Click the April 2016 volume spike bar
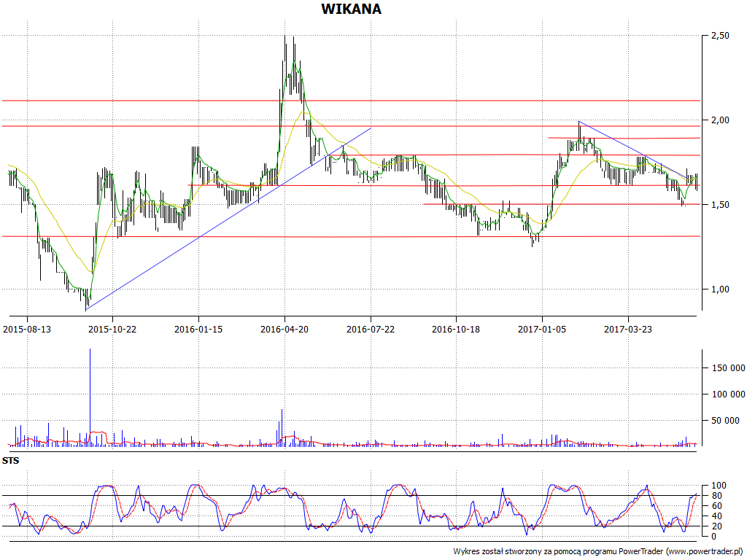This screenshot has width=747, height=560. click(282, 427)
